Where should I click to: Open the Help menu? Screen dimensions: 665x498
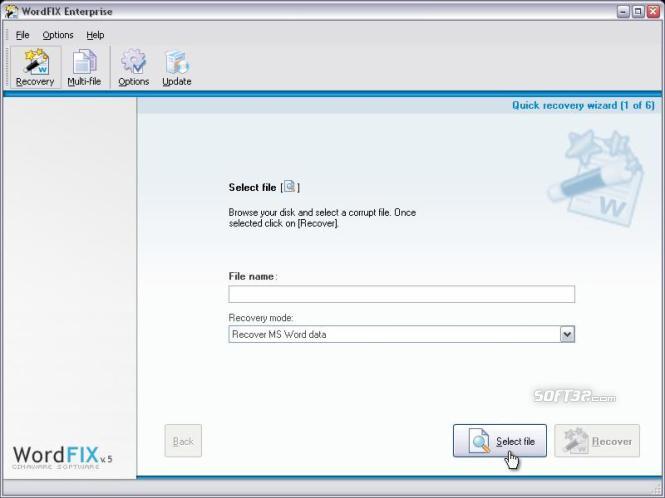click(95, 35)
